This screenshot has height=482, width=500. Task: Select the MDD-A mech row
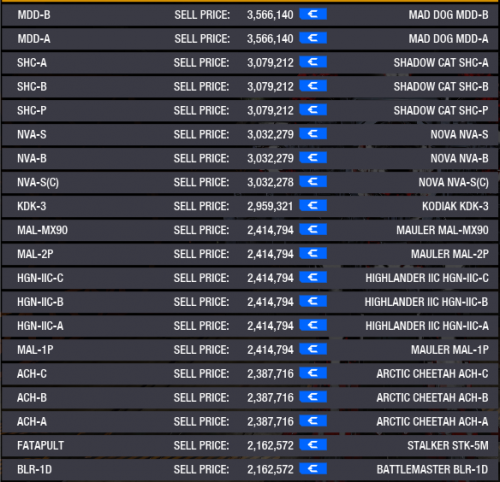pos(250,39)
